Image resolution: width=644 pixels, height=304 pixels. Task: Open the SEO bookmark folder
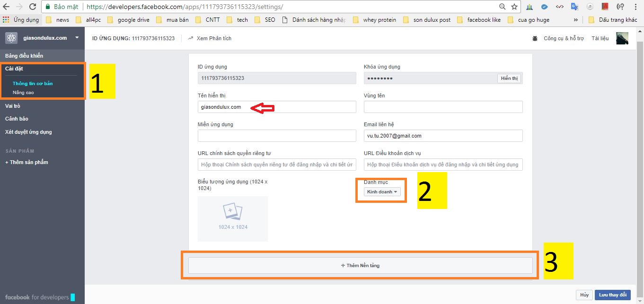click(265, 20)
